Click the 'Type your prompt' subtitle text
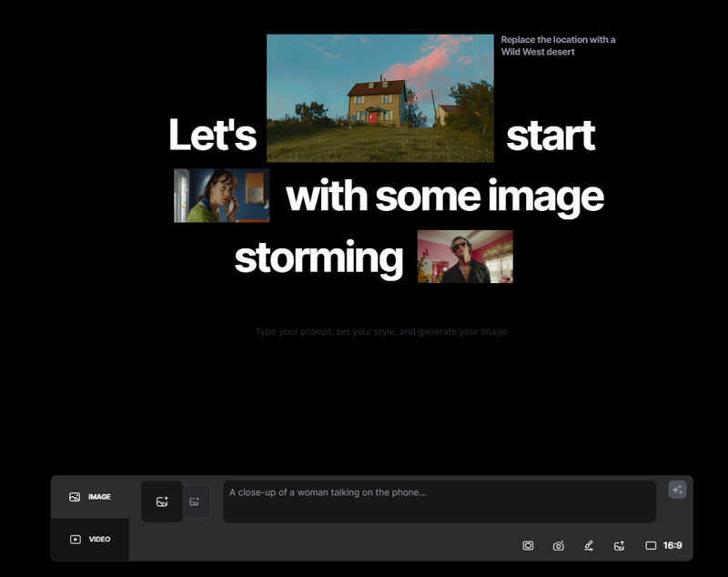728x577 pixels. point(380,332)
